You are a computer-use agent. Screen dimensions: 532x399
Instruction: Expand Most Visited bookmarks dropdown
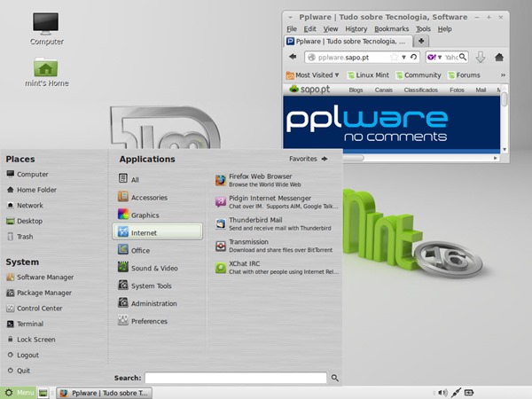coord(312,75)
